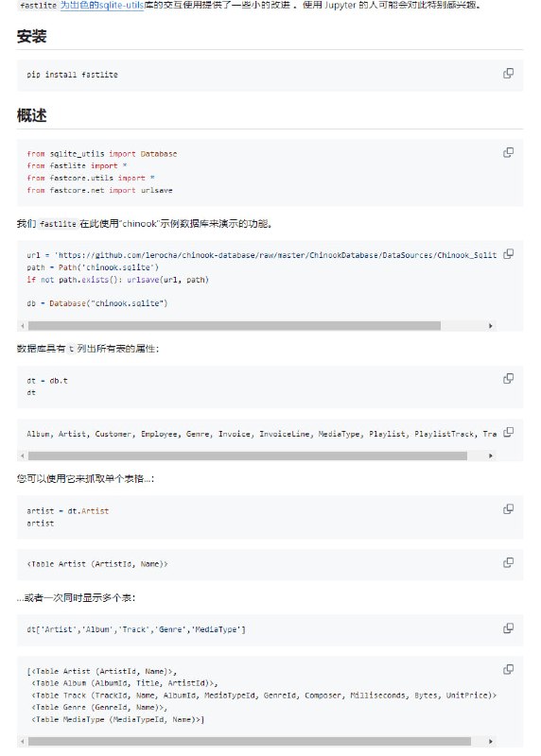Click right scroll arrow under table names output
Image resolution: width=541 pixels, height=756 pixels.
pos(491,455)
